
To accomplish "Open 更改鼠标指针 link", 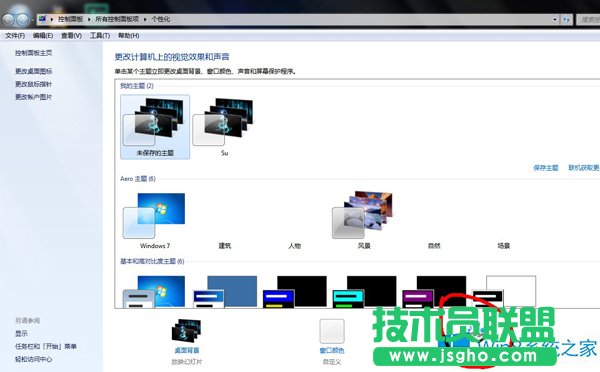I will [33, 84].
